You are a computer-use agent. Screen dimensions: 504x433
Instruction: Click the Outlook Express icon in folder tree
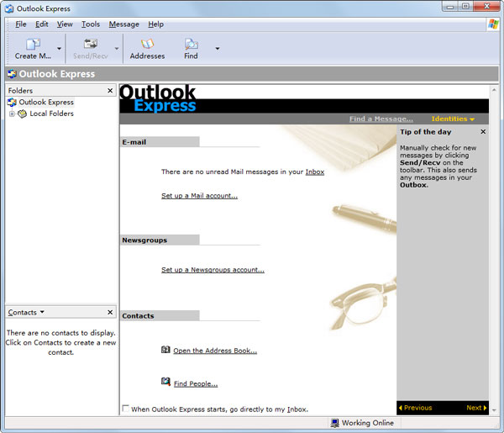(12, 103)
